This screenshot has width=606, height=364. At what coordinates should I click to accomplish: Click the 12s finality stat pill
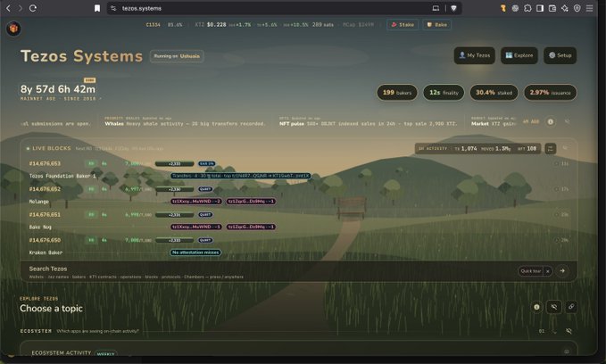444,93
